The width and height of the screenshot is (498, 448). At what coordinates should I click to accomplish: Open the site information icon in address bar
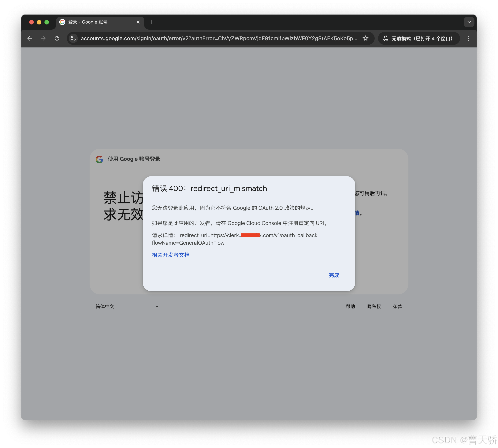73,38
